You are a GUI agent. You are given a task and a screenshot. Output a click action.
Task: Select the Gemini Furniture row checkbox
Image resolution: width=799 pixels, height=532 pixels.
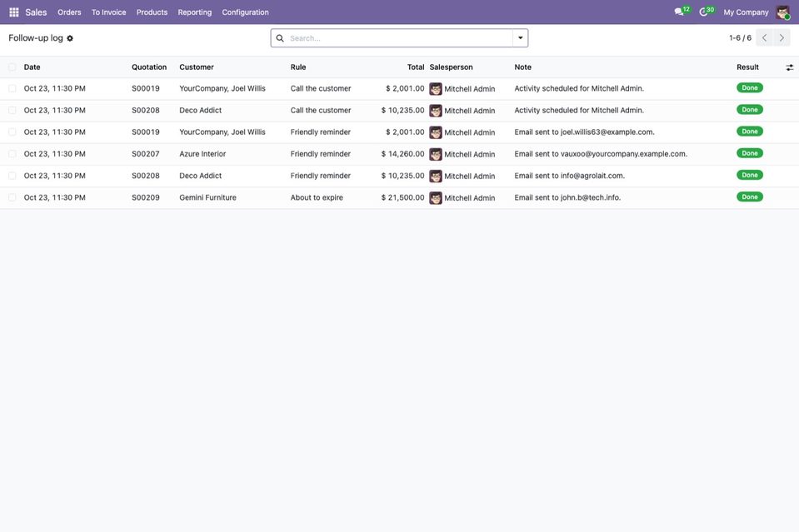coord(12,197)
